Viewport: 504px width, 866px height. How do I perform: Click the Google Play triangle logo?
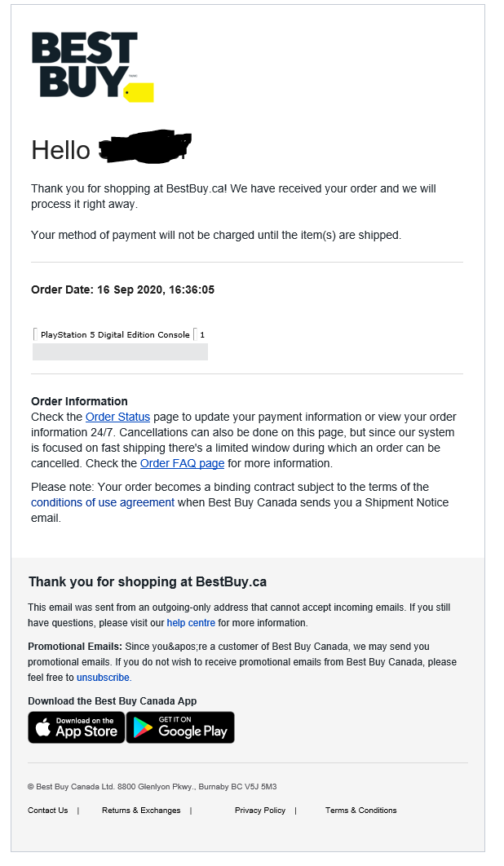pos(143,727)
